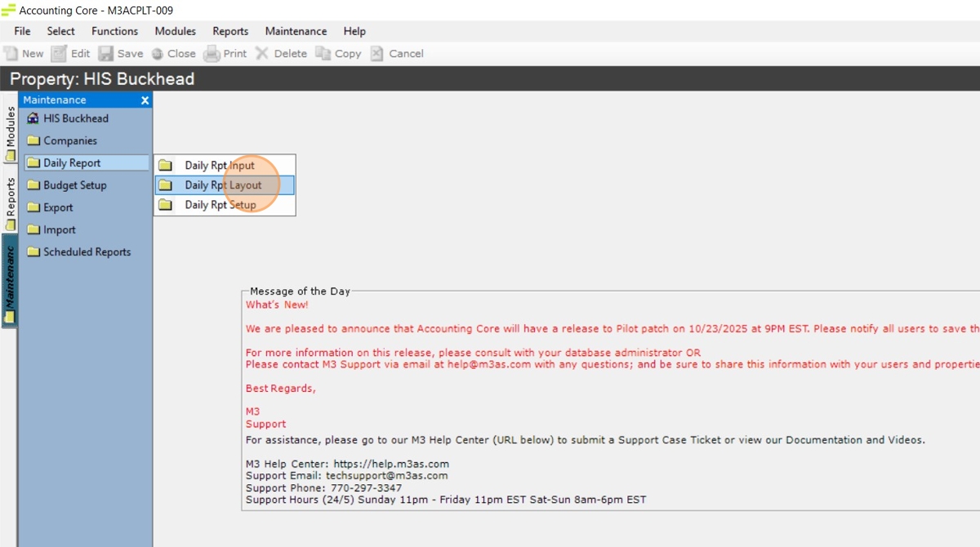This screenshot has height=547, width=980.
Task: Click the Copy toolbar icon
Action: (x=323, y=54)
